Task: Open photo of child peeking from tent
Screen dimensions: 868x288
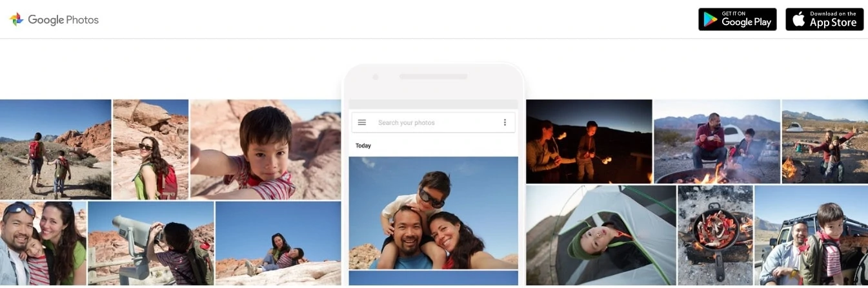Action: click(x=601, y=236)
